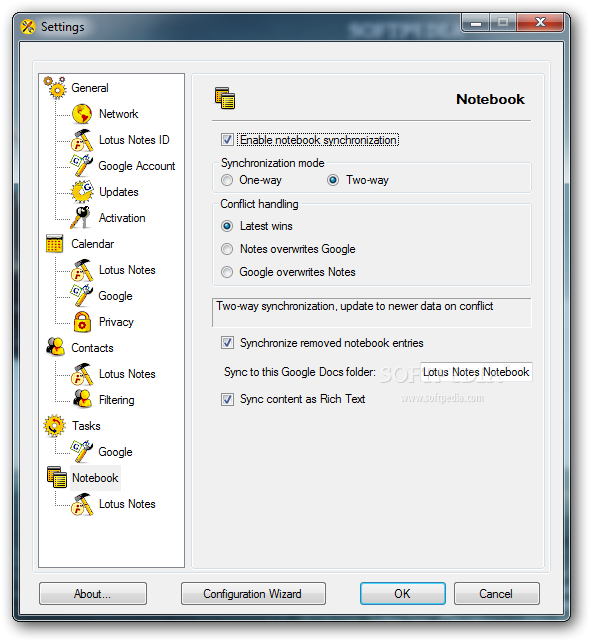Select Tasks section in tree
Image resolution: width=591 pixels, height=642 pixels.
pyautogui.click(x=86, y=426)
